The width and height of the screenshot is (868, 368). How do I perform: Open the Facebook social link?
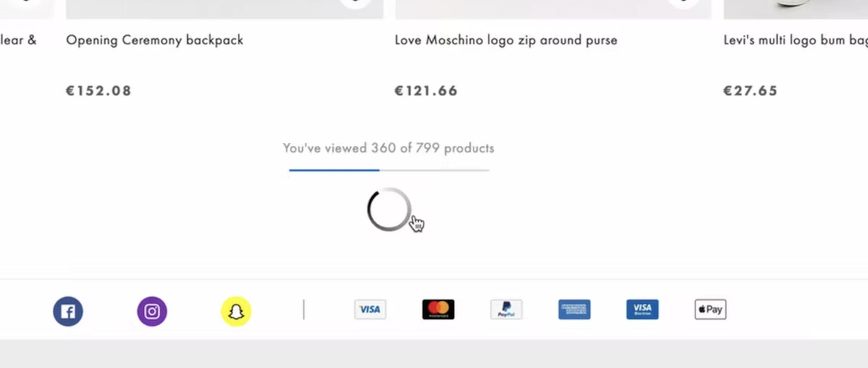tap(68, 312)
